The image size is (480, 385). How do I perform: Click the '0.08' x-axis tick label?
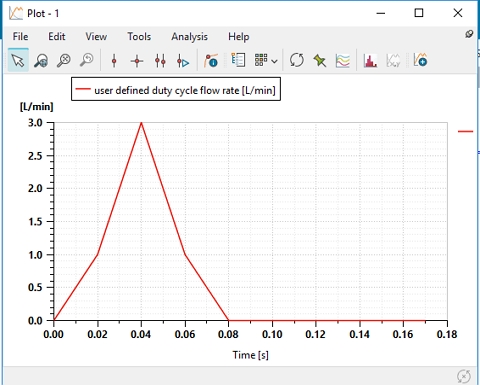click(x=228, y=334)
